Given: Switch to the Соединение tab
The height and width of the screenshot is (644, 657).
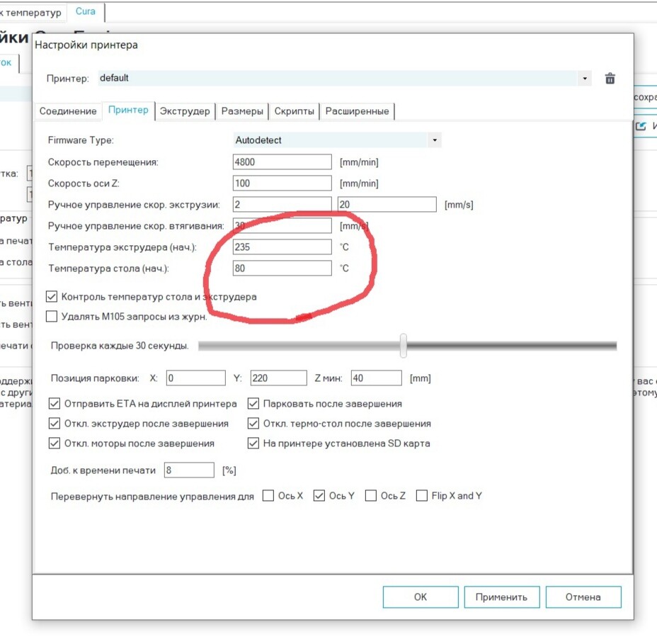Looking at the screenshot, I should coord(68,111).
